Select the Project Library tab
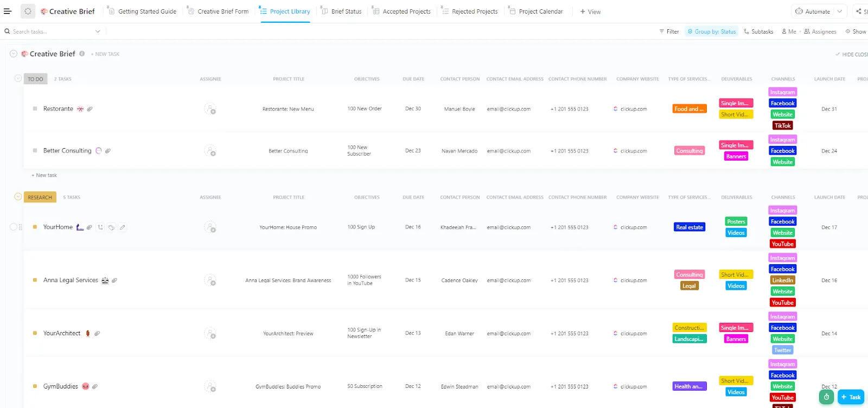The height and width of the screenshot is (408, 868). (x=285, y=11)
